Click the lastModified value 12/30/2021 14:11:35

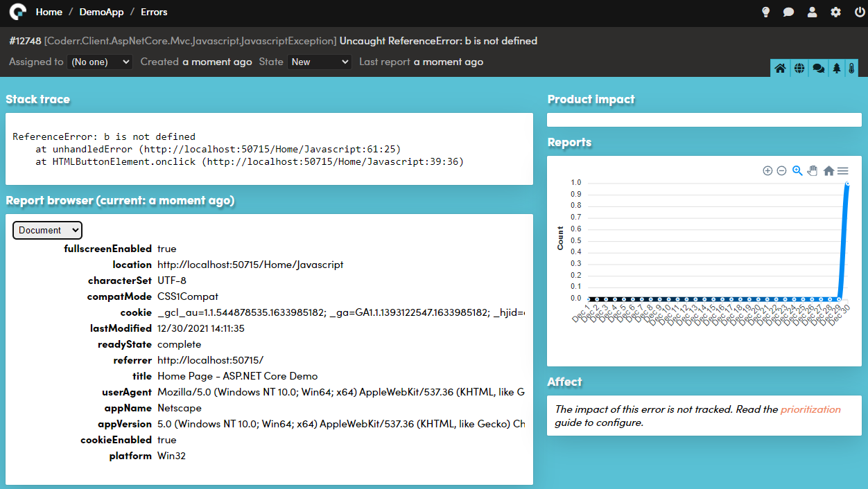[201, 328]
